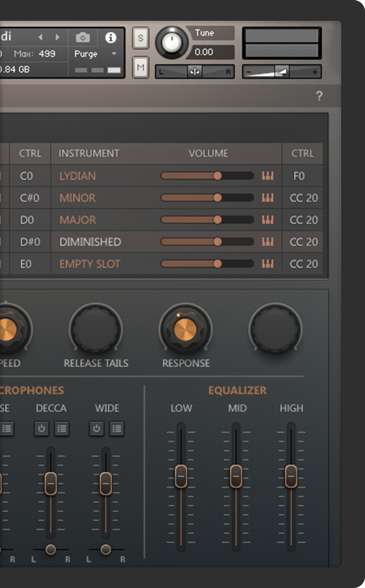
Task: Click the EMPTY SLOT instrument entry
Action: pyautogui.click(x=90, y=264)
